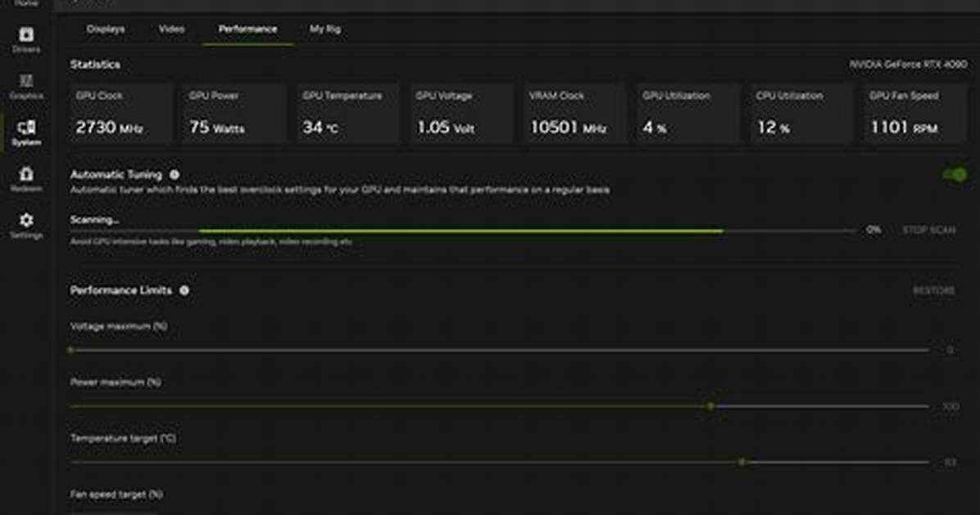Click the Power maximum value 100
The image size is (980, 515).
coord(950,406)
